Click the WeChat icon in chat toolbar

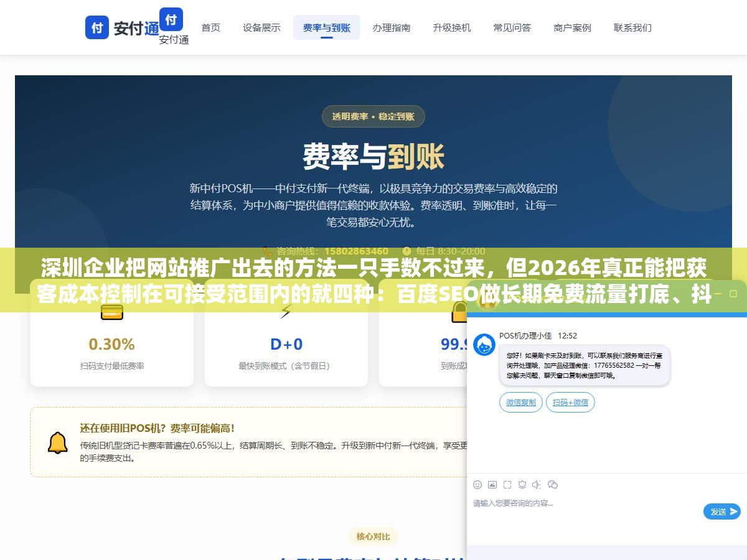click(553, 485)
